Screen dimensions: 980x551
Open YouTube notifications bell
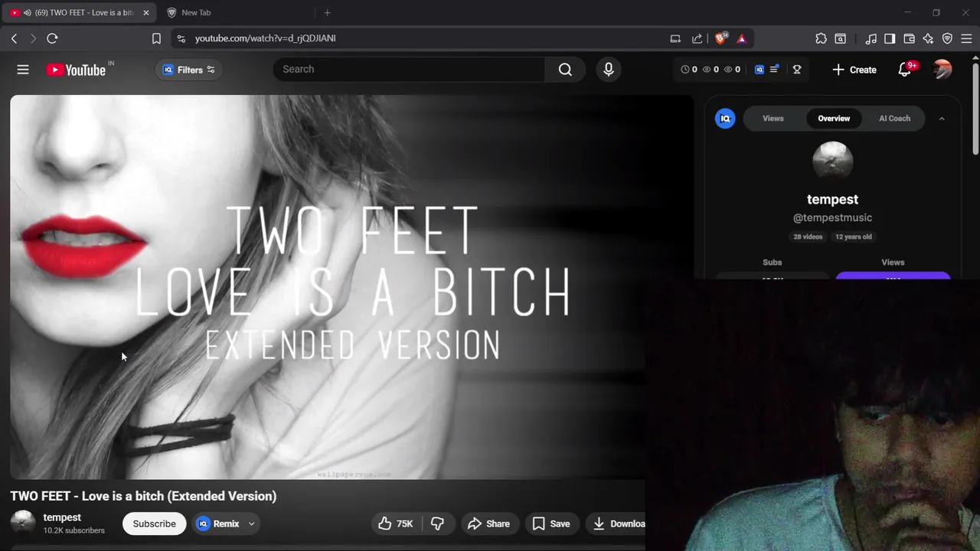pos(904,70)
